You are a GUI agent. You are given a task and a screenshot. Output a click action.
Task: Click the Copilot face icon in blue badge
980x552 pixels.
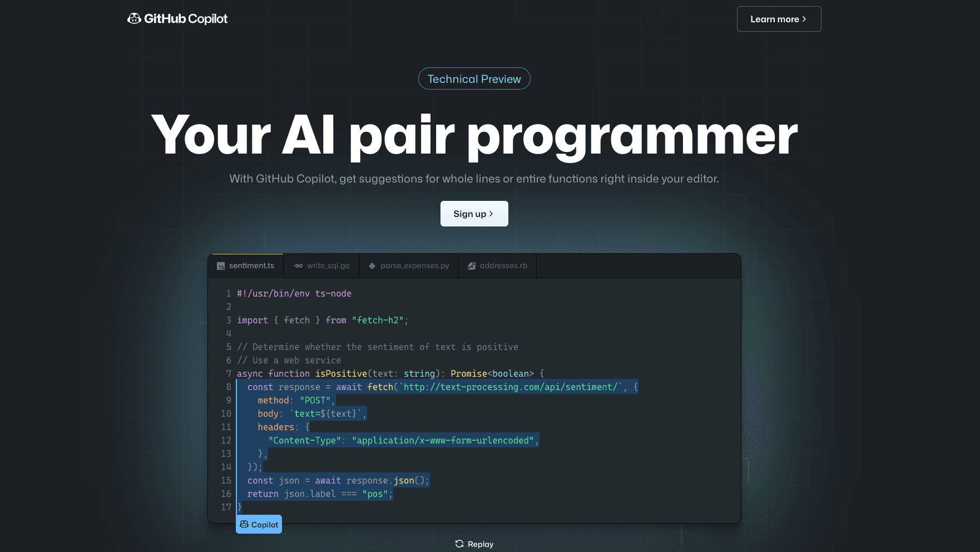[x=244, y=524]
